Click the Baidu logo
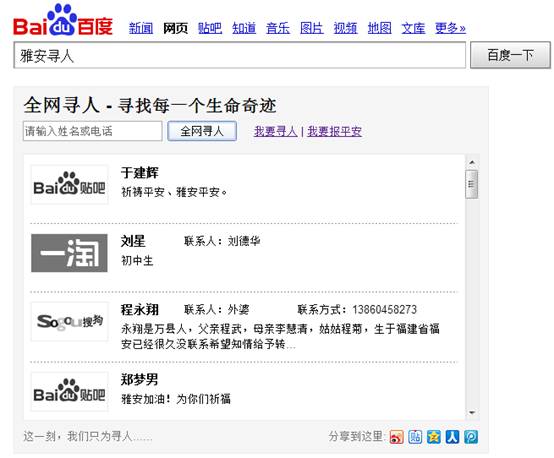This screenshot has width=554, height=458. (x=63, y=20)
